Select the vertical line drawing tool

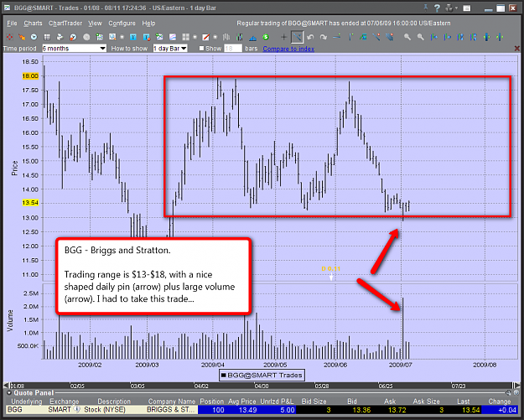click(x=350, y=37)
